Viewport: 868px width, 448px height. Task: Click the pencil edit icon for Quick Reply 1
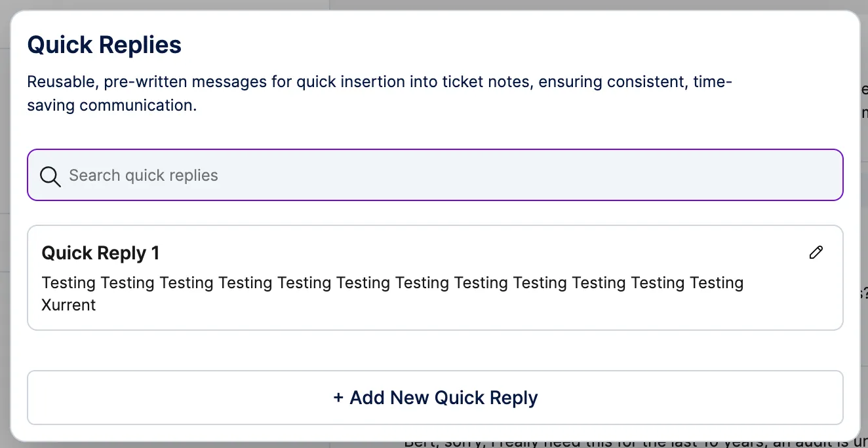coord(816,253)
